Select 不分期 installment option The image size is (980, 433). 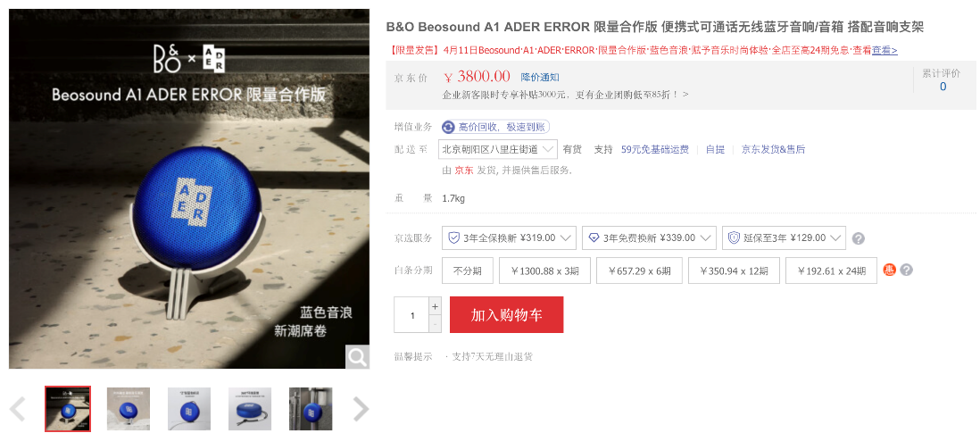(468, 271)
